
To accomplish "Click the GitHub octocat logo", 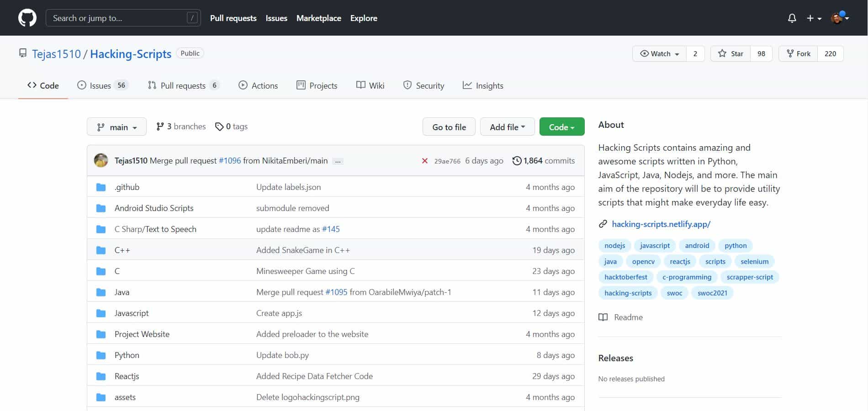I will point(27,18).
